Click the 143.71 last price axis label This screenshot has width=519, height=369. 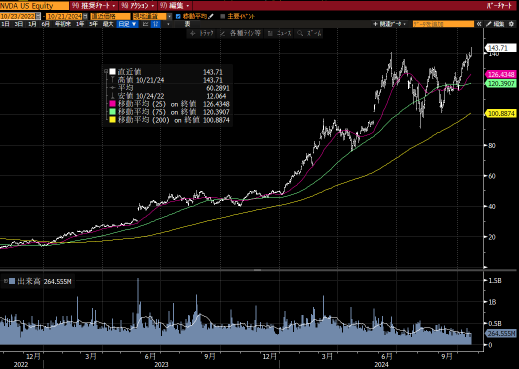500,48
